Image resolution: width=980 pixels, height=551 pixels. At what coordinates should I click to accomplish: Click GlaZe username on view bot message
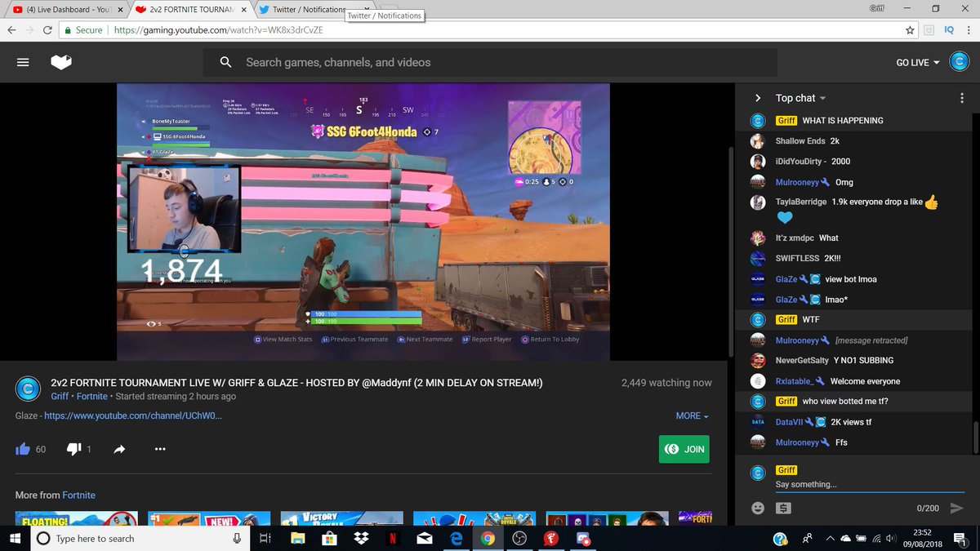[786, 279]
